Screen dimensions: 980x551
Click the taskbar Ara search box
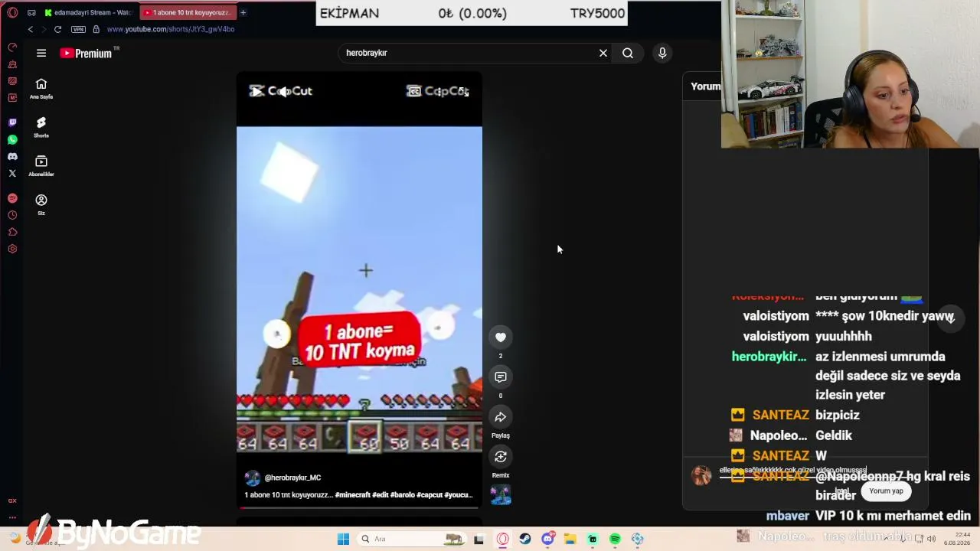[412, 539]
